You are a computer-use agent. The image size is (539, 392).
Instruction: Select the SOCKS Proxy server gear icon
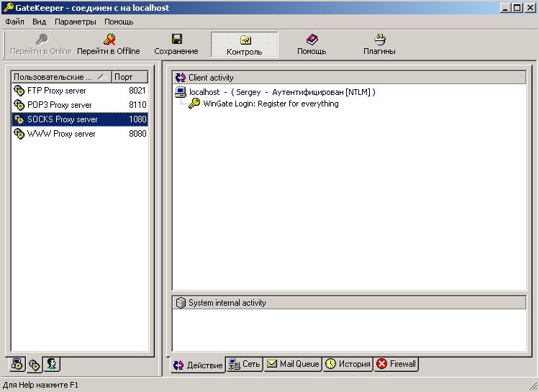tap(19, 119)
